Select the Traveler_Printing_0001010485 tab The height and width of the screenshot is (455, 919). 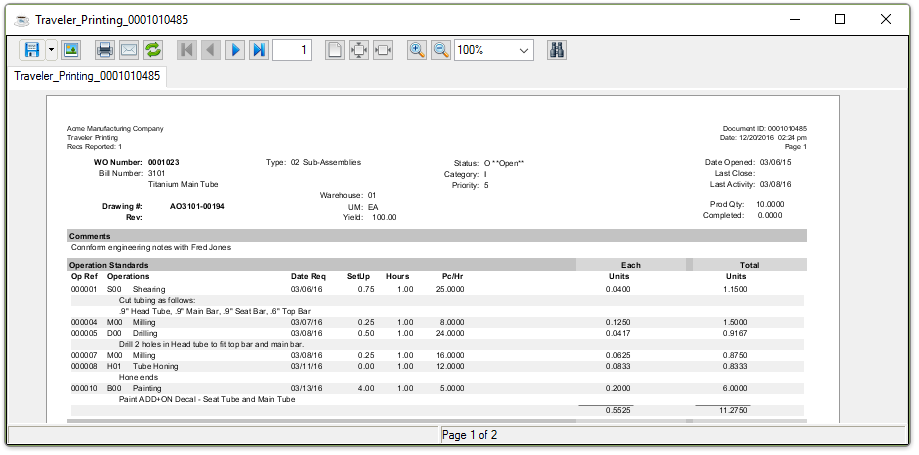(x=88, y=76)
